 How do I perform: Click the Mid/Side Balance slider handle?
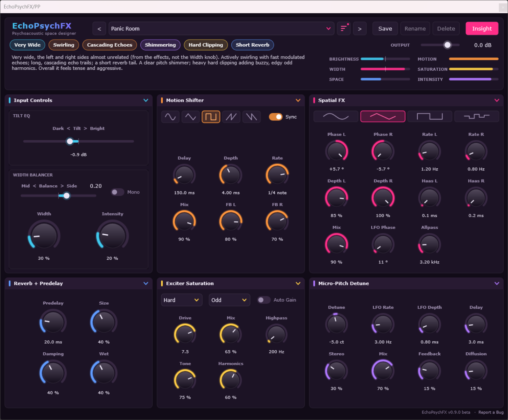pyautogui.click(x=67, y=196)
